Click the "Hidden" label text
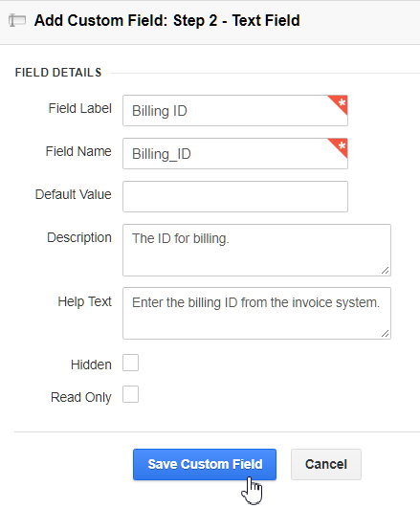The width and height of the screenshot is (420, 508). pyautogui.click(x=91, y=364)
